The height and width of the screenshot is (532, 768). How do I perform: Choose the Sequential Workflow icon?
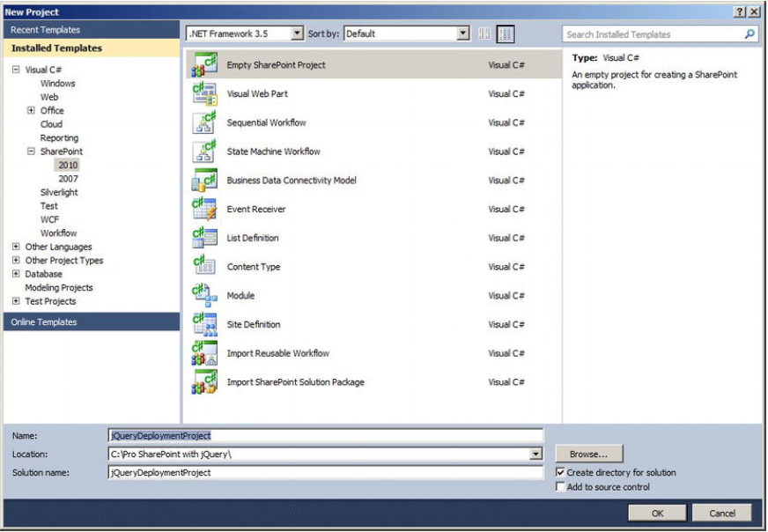(204, 122)
